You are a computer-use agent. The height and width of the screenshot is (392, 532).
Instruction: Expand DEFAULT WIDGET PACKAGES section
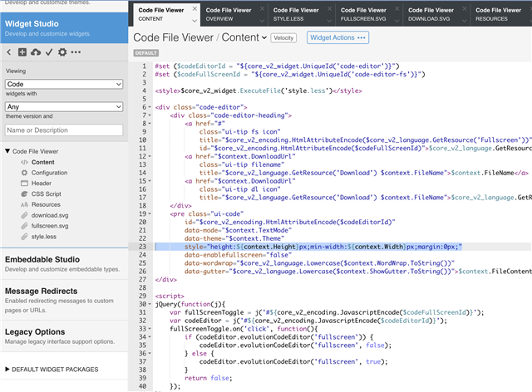tap(7, 370)
